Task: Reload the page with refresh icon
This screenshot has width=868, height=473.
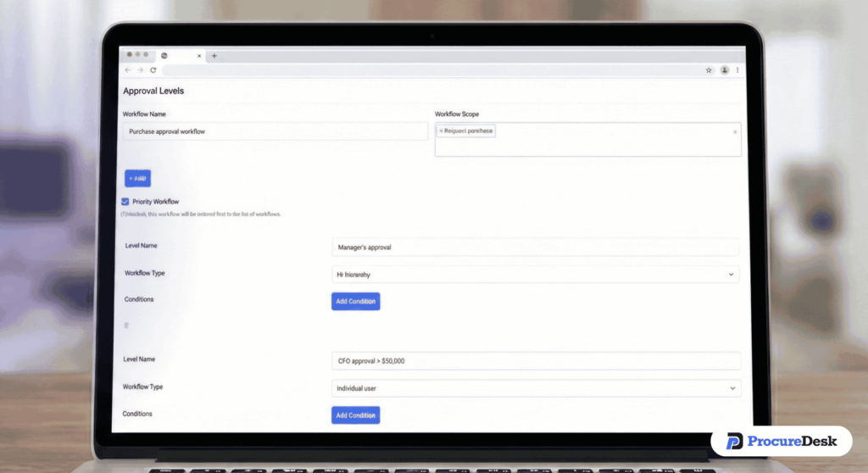Action: pos(153,70)
